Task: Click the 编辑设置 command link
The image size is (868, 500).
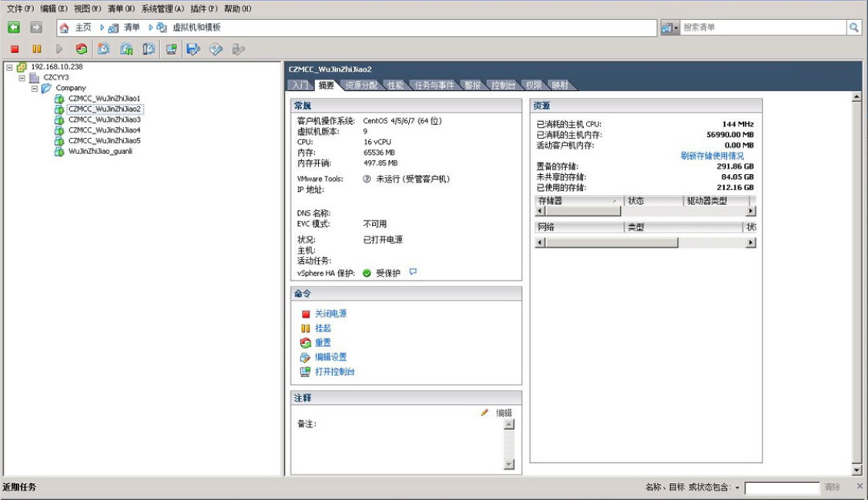Action: 330,357
